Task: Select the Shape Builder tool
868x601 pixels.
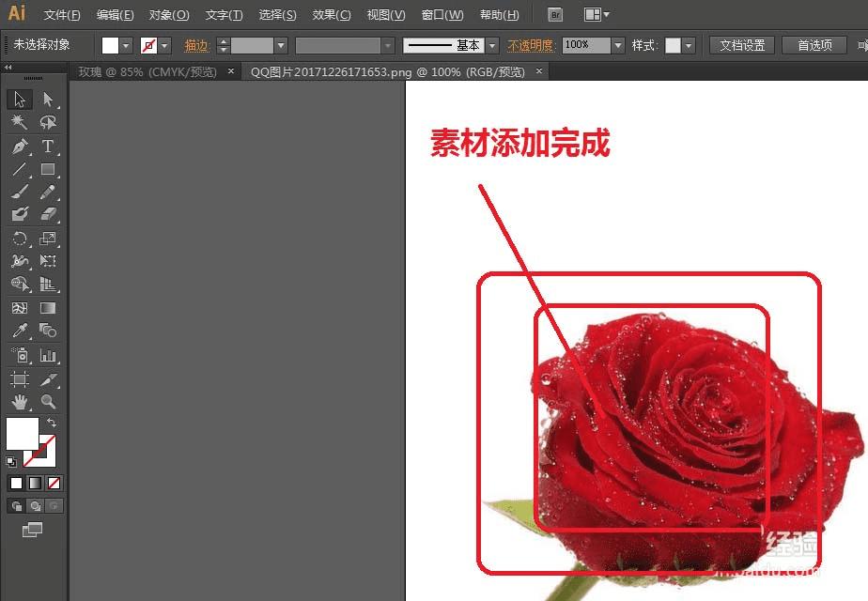Action: (x=20, y=284)
